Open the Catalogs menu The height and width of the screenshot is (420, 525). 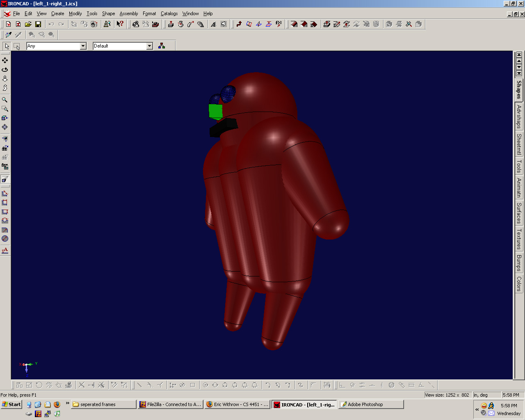(169, 14)
